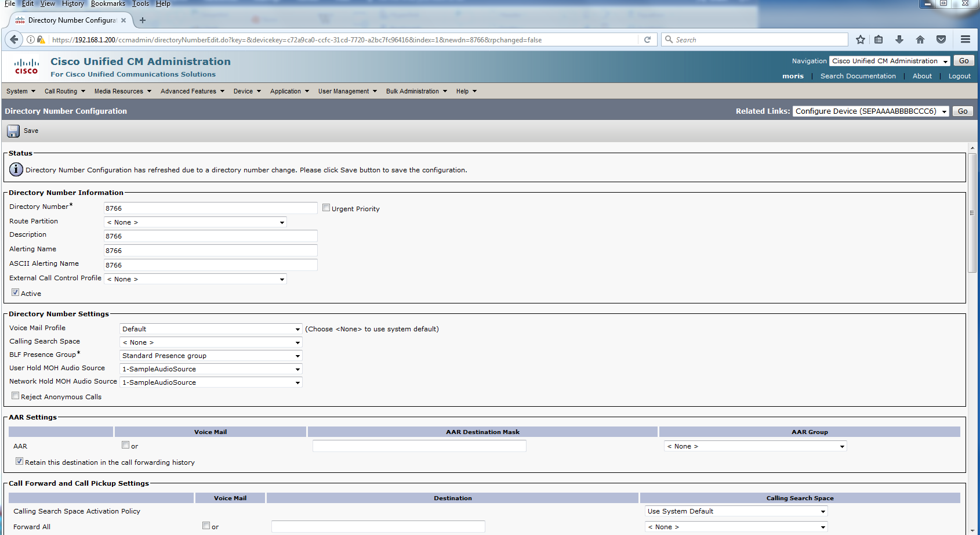Image resolution: width=980 pixels, height=535 pixels.
Task: Open the Device menu
Action: pyautogui.click(x=248, y=91)
